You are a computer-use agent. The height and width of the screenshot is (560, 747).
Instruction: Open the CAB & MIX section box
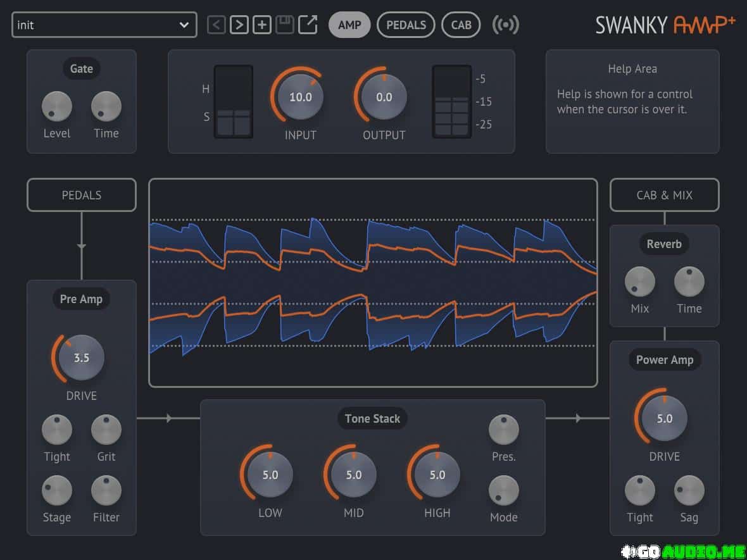(x=665, y=196)
